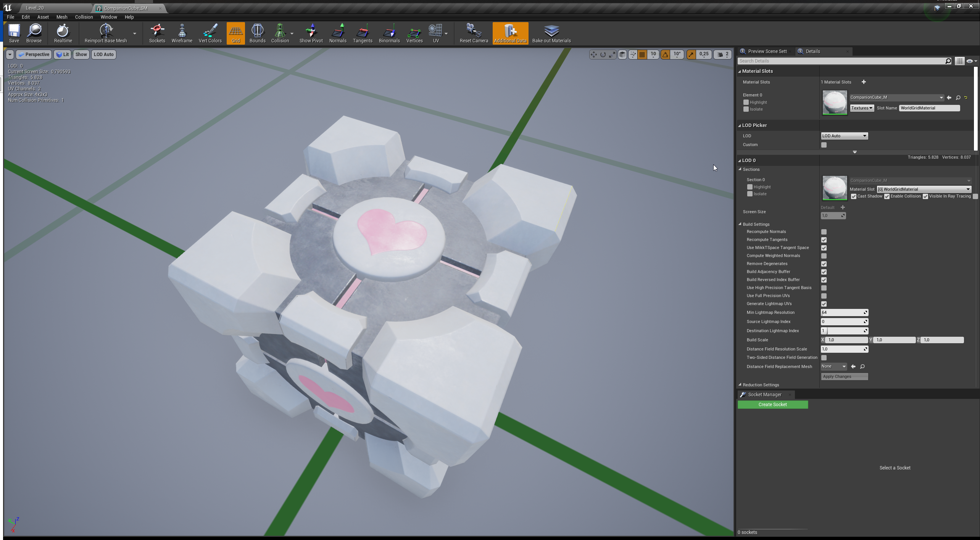This screenshot has height=540, width=980.
Task: Collapse the Build Settings section
Action: [x=740, y=224]
